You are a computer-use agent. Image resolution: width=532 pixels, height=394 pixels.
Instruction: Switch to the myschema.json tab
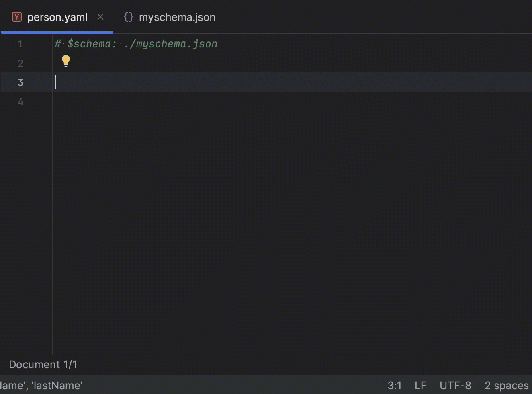pos(177,17)
